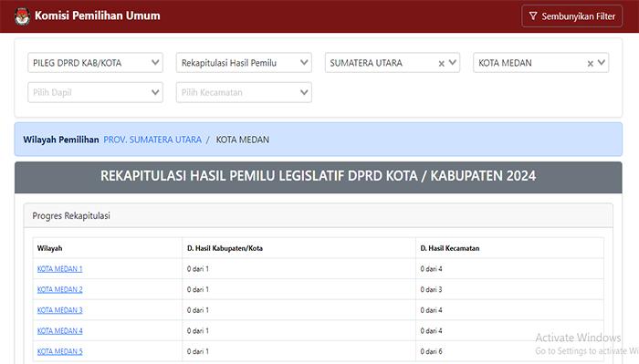
Task: Open the PILEG DPRD KAB/KOTA dropdown
Action: (x=95, y=63)
